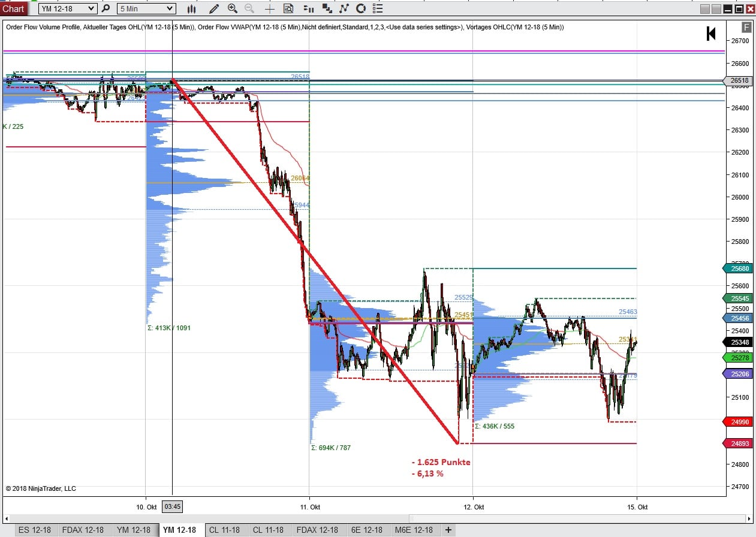Open the red Chart menu button
This screenshot has width=756, height=537.
[13, 8]
